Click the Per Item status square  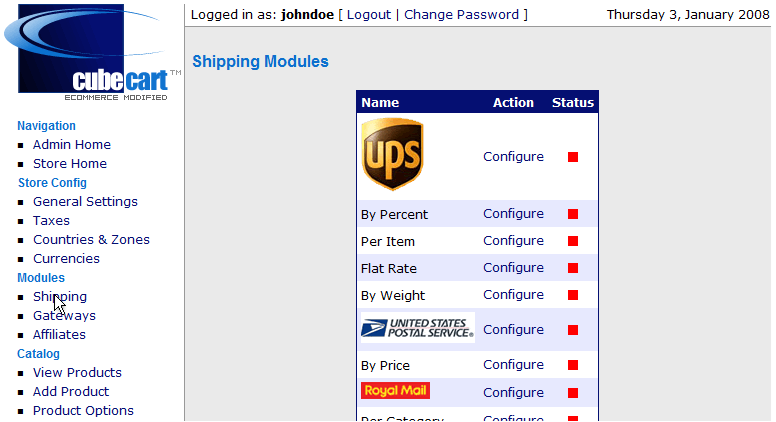tap(573, 241)
